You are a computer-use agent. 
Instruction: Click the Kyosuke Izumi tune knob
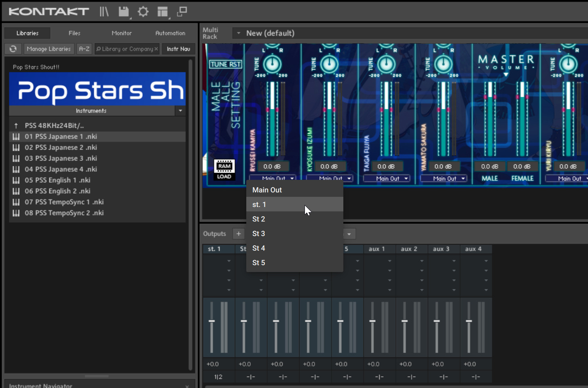click(x=329, y=64)
